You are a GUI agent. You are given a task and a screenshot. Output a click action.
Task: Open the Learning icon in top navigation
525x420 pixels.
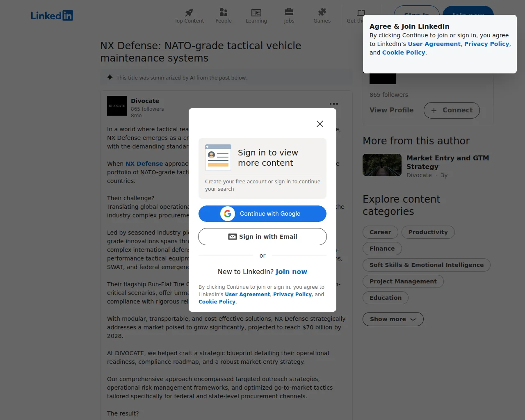(x=256, y=13)
